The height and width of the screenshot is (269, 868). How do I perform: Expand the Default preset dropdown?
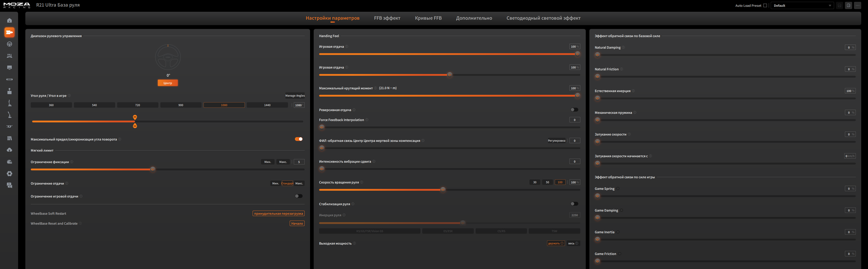coord(802,5)
